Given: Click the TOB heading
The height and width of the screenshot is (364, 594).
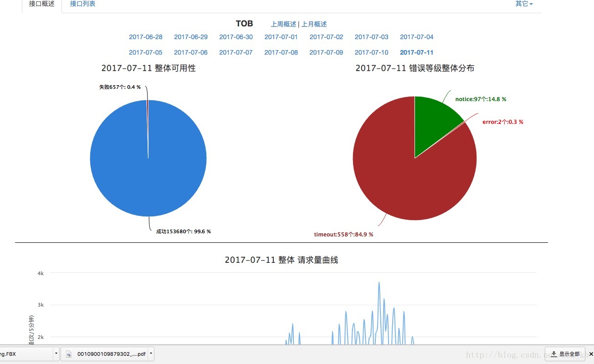Looking at the screenshot, I should [244, 24].
